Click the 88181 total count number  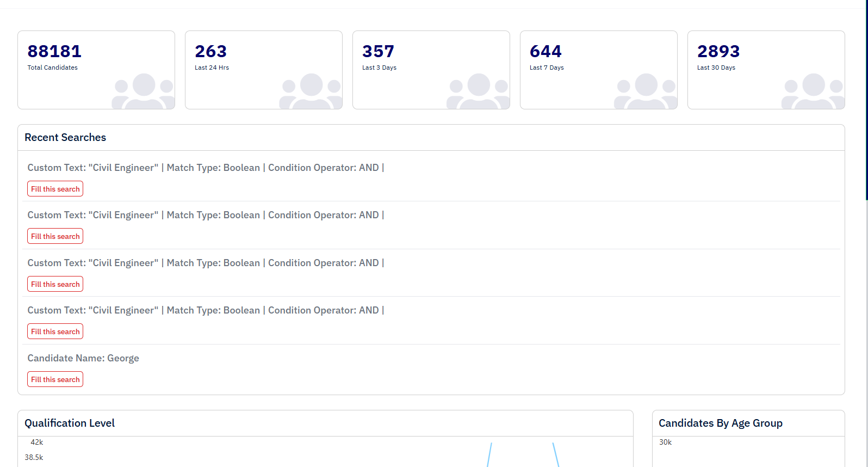(x=54, y=51)
